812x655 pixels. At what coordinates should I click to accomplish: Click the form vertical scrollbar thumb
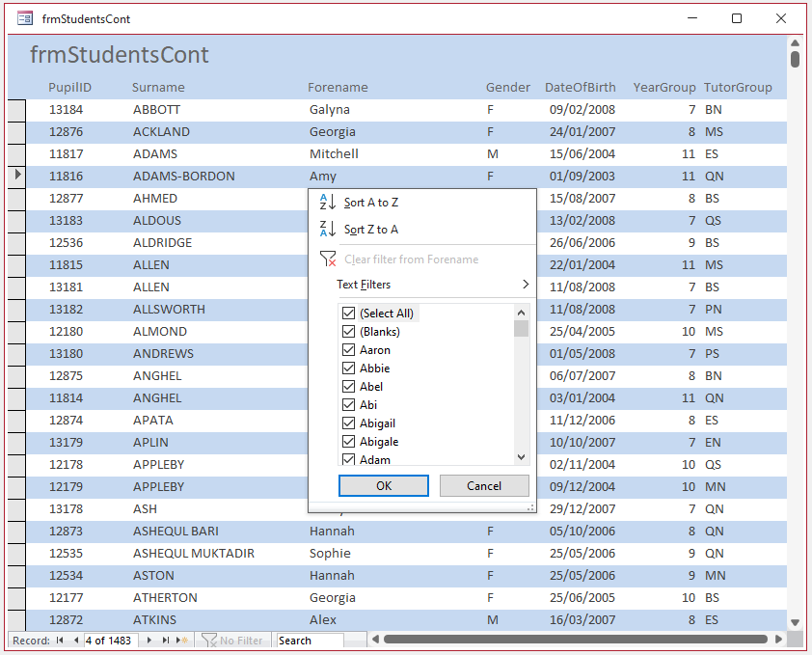(x=795, y=58)
